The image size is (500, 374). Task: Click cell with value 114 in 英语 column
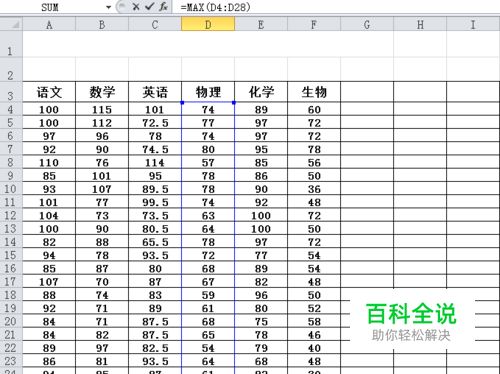point(155,162)
